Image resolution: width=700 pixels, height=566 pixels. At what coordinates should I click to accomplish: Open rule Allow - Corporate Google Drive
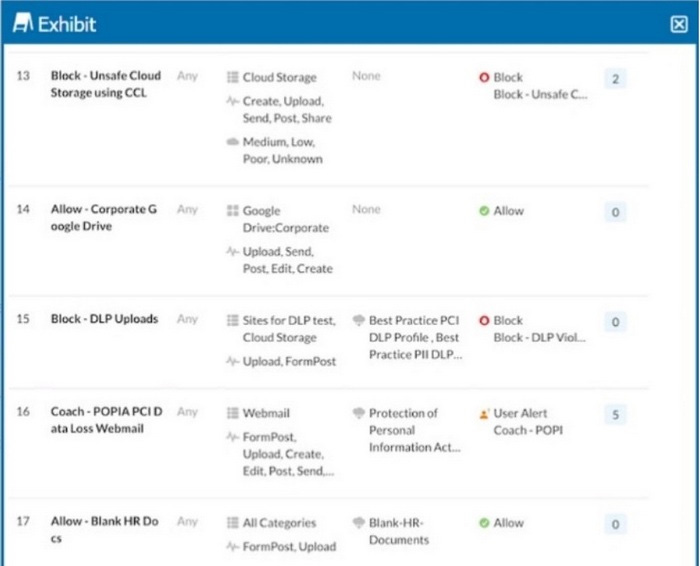pos(104,218)
